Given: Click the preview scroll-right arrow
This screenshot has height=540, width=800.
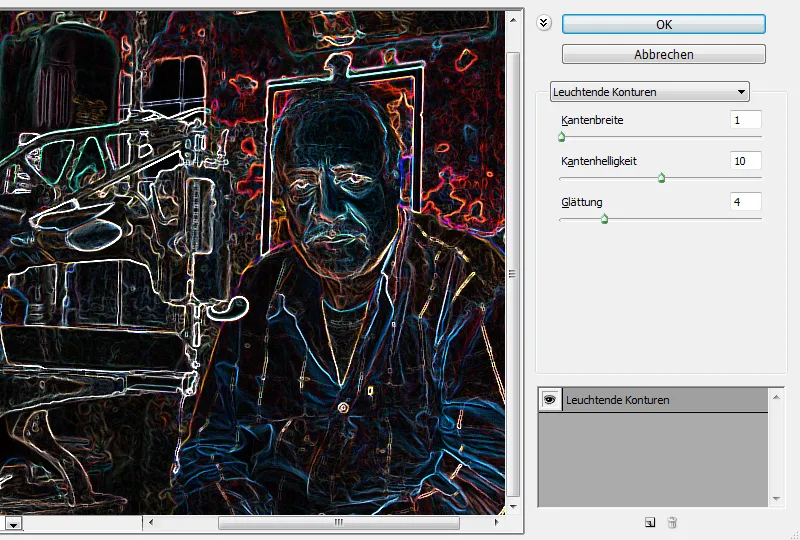Looking at the screenshot, I should tap(496, 522).
